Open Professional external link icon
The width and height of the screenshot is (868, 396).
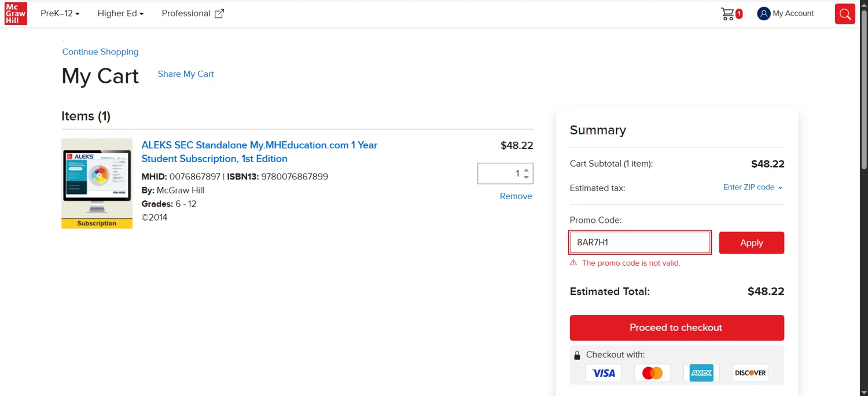point(219,14)
